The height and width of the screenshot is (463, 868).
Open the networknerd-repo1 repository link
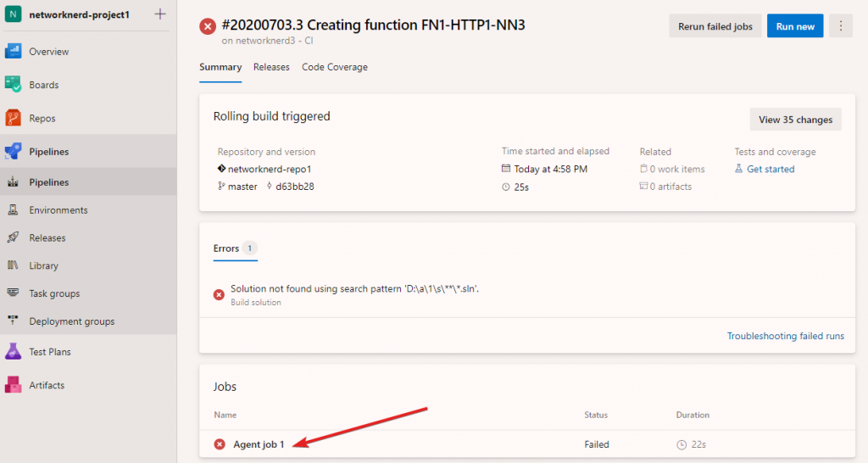[270, 169]
